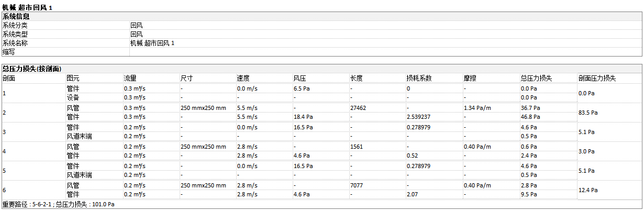Click the 损耗系数 column header
Viewport: 644px width, 211px height.
point(419,79)
